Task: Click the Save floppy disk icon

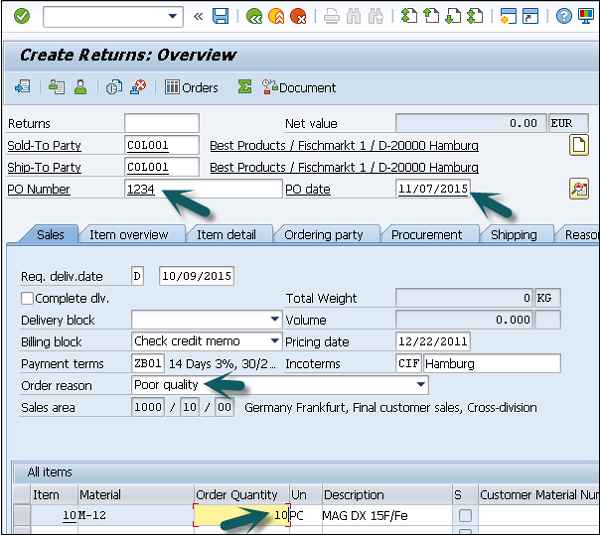Action: pyautogui.click(x=220, y=16)
